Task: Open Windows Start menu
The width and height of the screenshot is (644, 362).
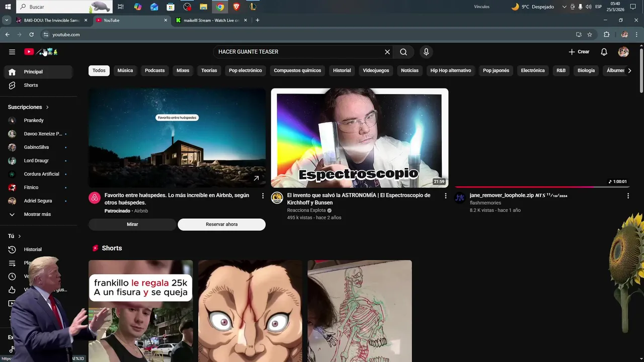Action: 8,7
